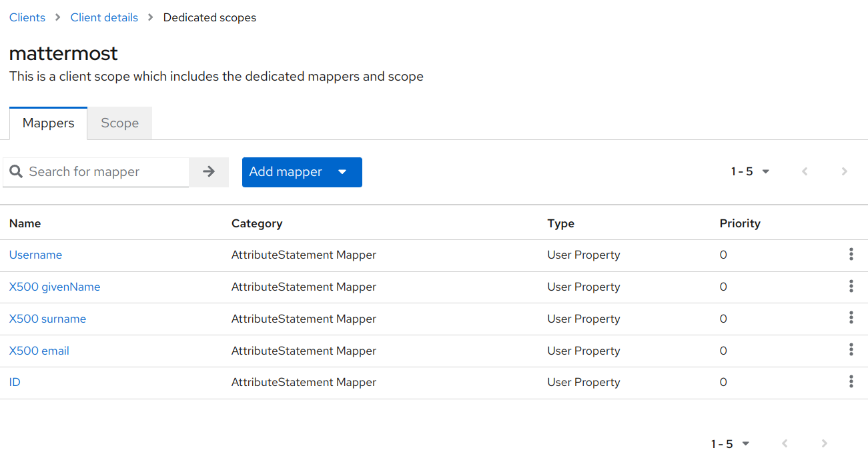
Task: Click the bottom previous-page chevron icon
Action: tap(784, 443)
